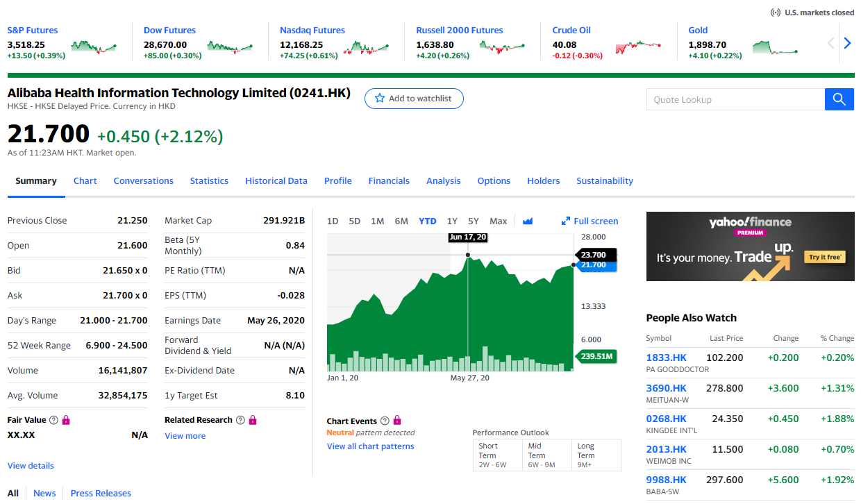Click the Quote Lookup search field

735,99
